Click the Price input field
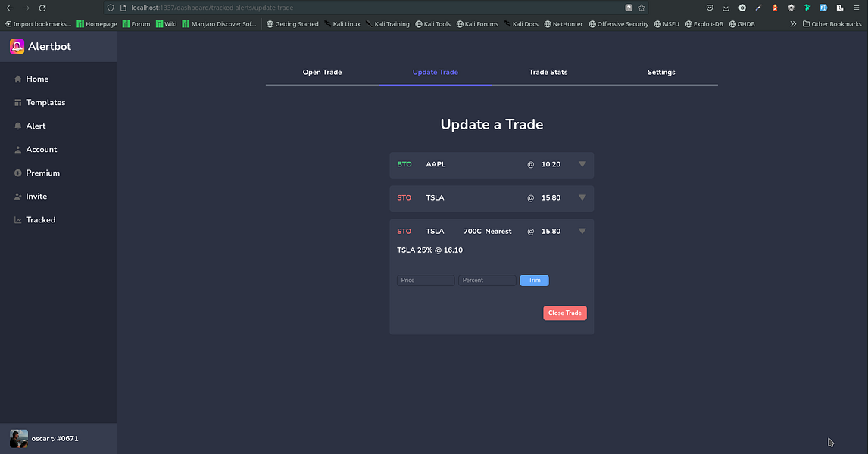 [426, 281]
